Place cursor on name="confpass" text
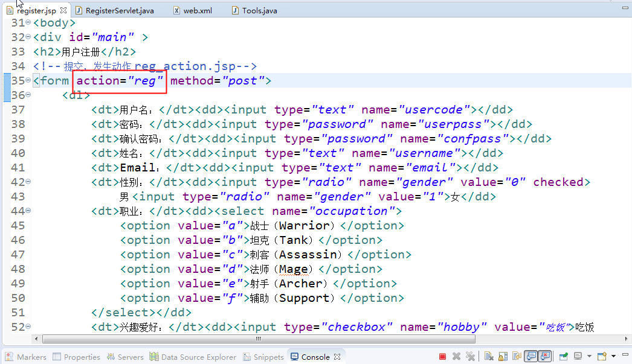 454,139
